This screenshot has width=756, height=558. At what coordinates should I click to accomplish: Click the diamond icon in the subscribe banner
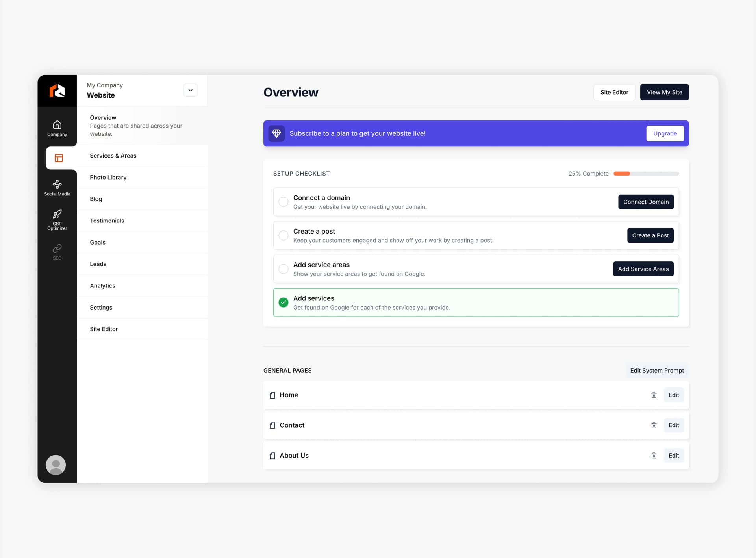click(276, 133)
